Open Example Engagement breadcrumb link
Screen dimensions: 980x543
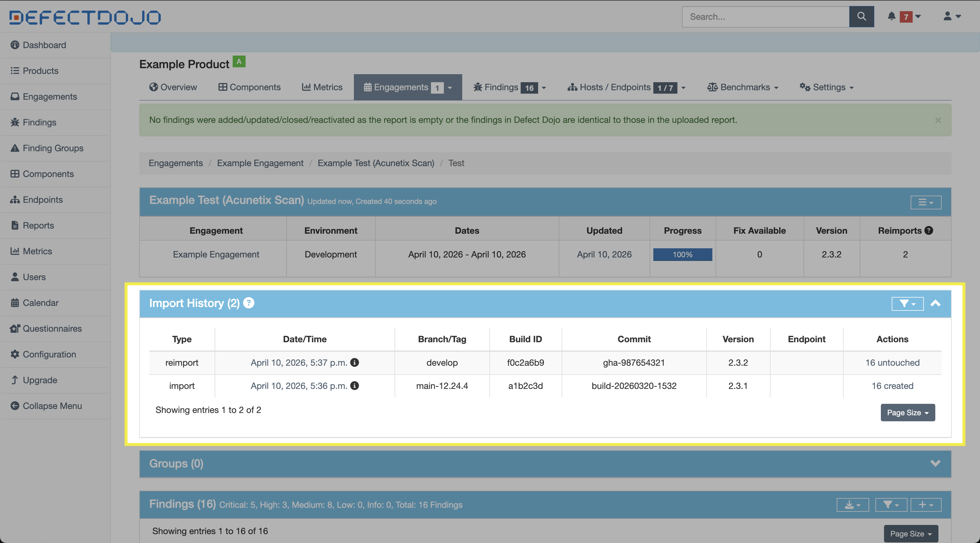260,163
